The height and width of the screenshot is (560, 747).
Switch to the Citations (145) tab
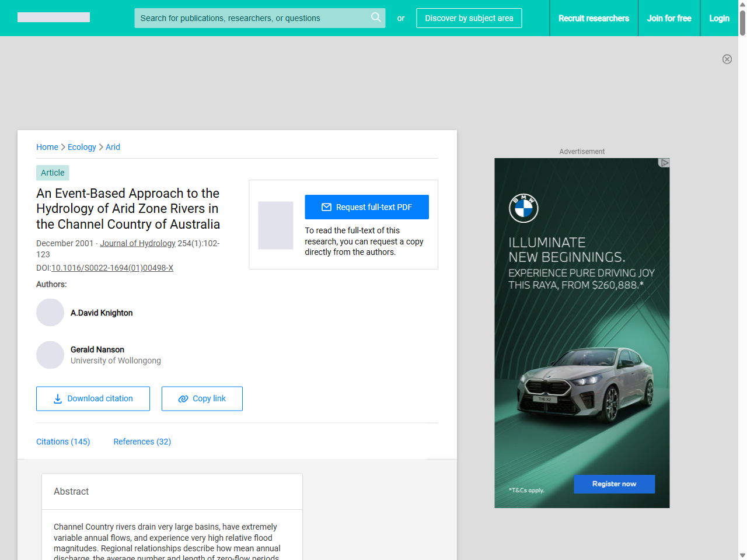pyautogui.click(x=63, y=442)
